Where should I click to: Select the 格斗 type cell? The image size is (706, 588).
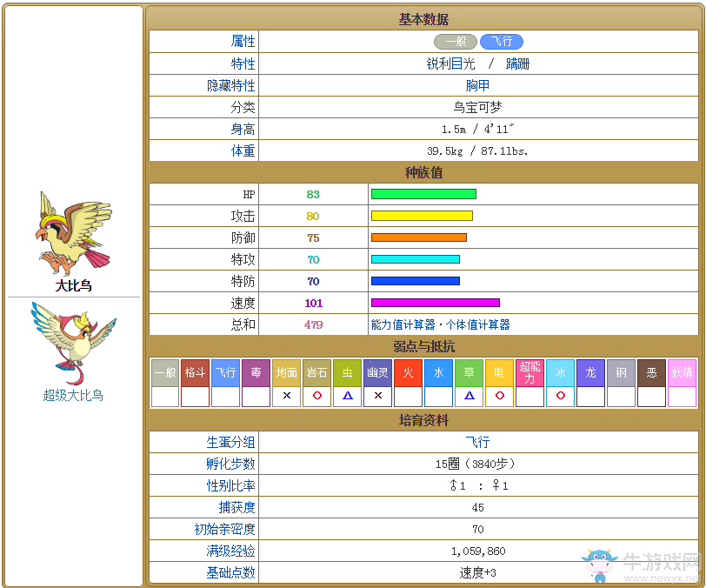click(195, 372)
